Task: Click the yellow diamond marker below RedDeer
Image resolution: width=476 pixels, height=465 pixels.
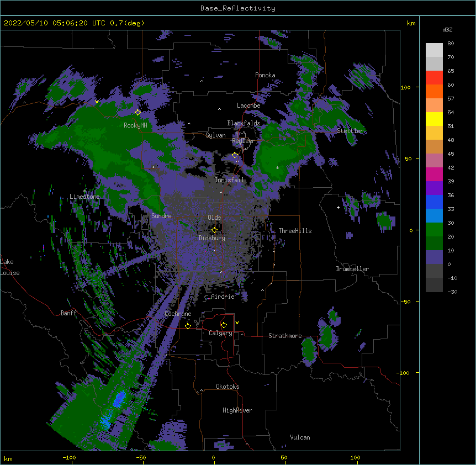Action: (x=235, y=155)
